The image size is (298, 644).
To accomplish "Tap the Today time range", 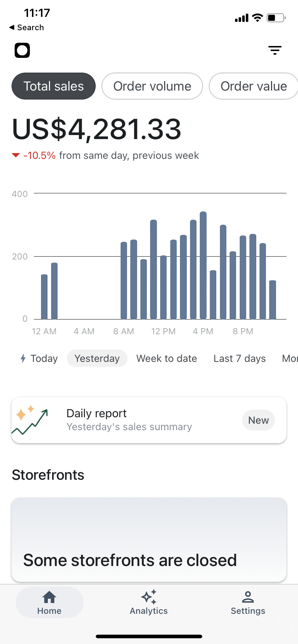I will (x=44, y=358).
